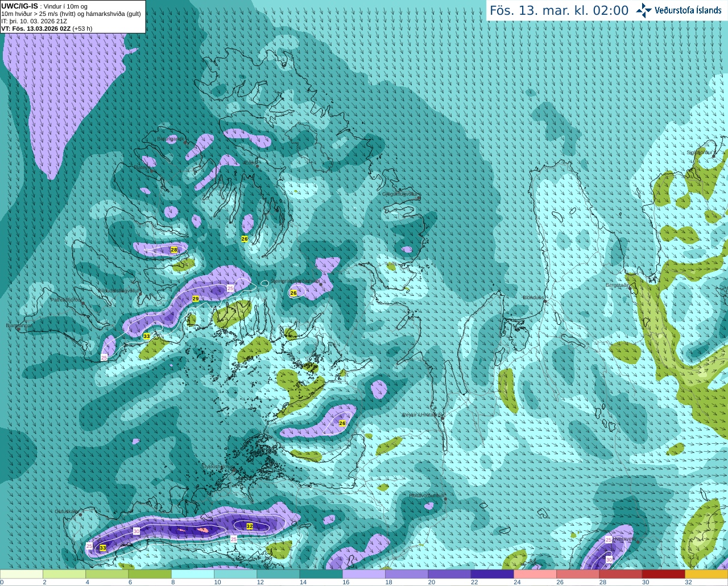Click the yellow 33 marker near Gufuskálar
728x586 pixels.
pos(103,548)
